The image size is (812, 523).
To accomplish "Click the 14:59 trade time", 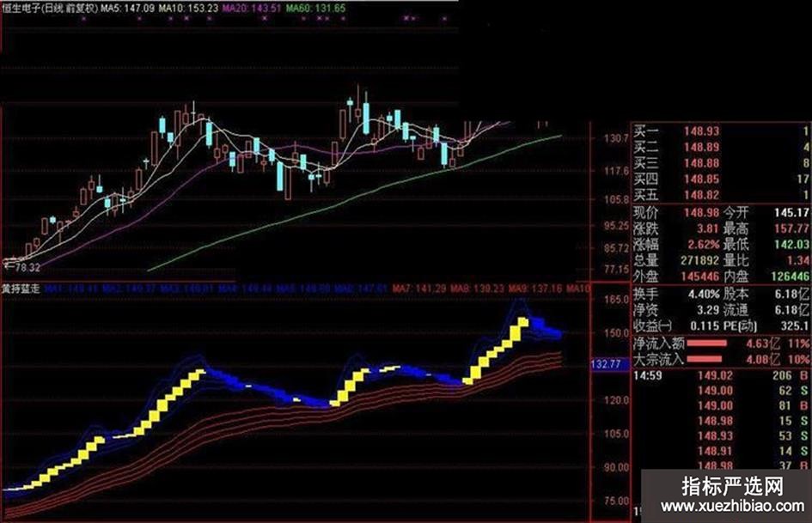I will (648, 375).
